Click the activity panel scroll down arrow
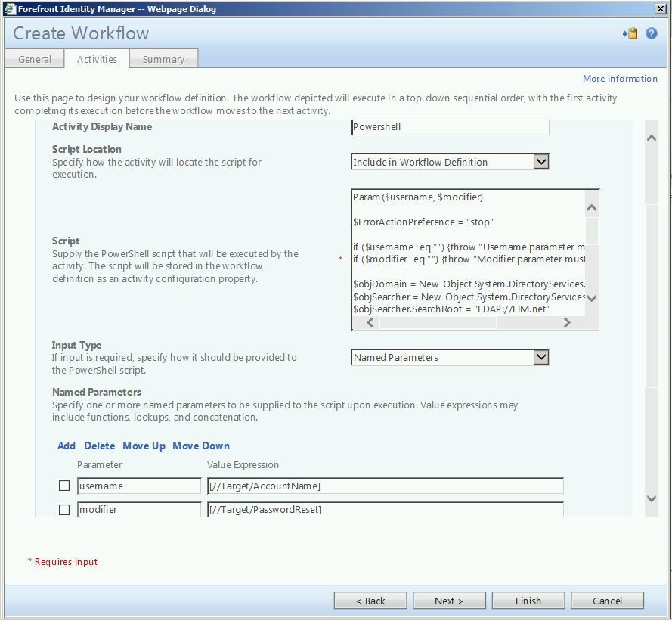The image size is (672, 621). [x=652, y=498]
